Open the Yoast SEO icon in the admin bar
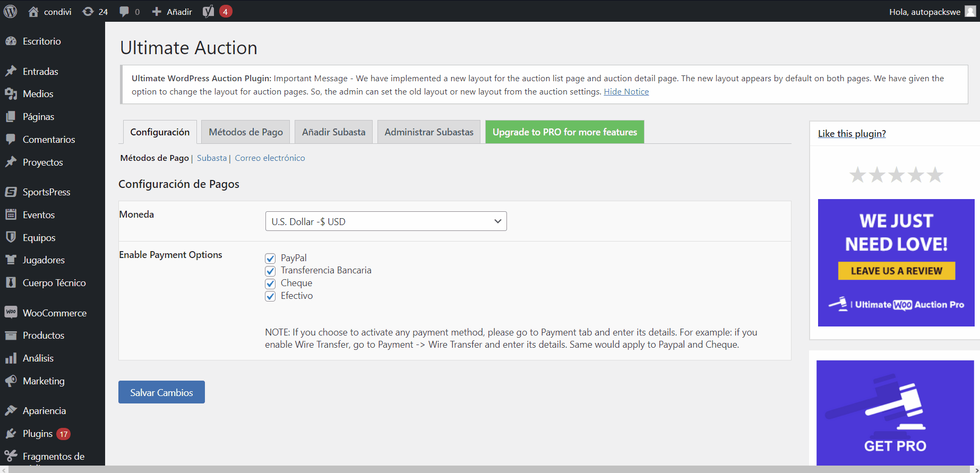This screenshot has width=980, height=473. (209, 12)
